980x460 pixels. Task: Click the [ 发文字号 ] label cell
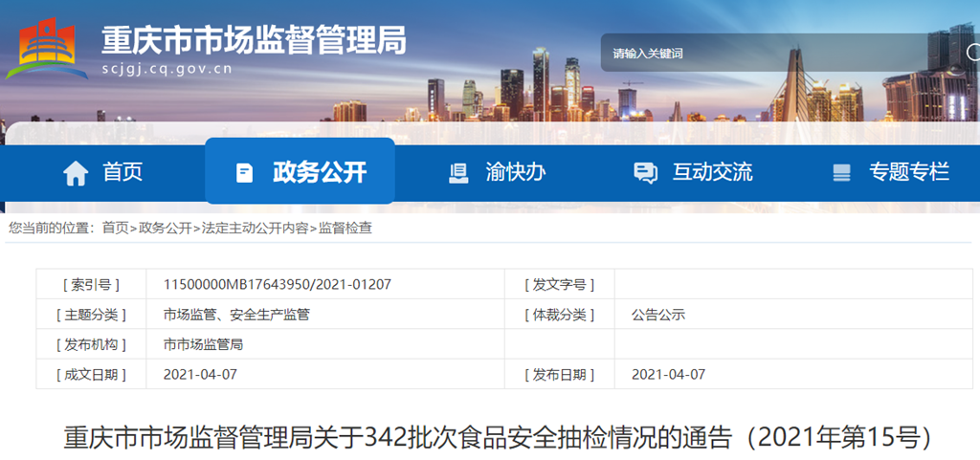pos(559,285)
